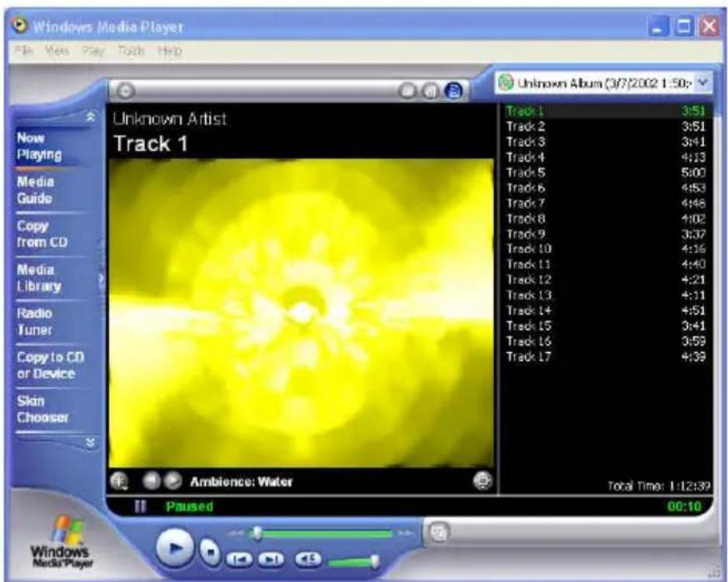
Task: Go to next visualization with right arrow
Action: point(173,480)
